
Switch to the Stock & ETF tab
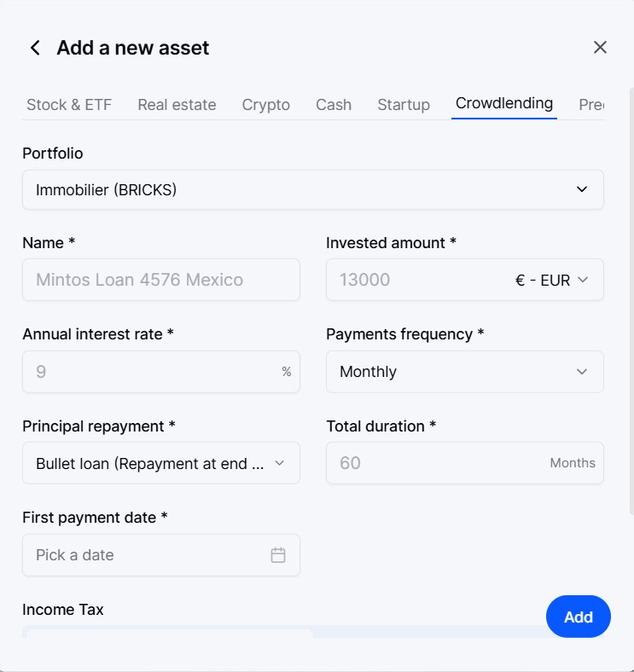(x=69, y=105)
